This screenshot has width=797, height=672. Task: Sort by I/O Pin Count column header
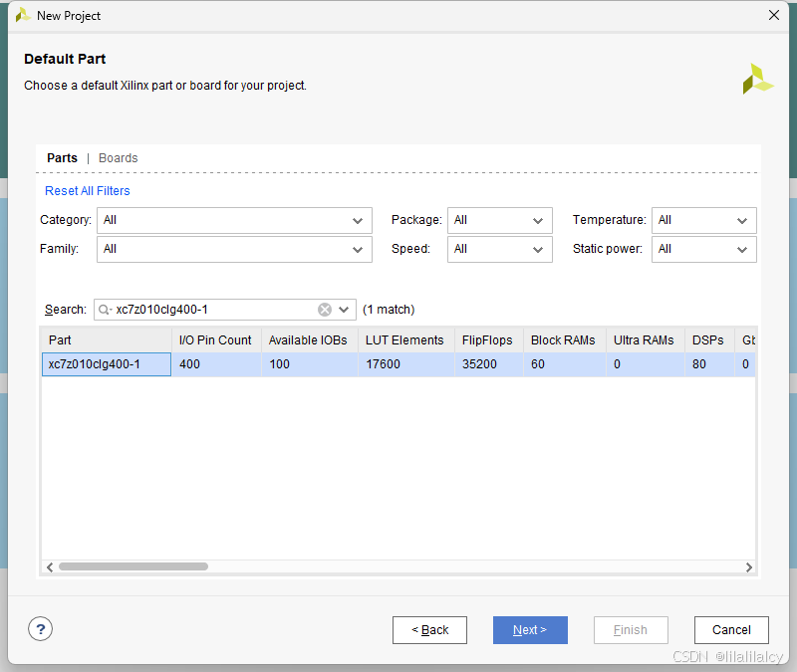(x=216, y=339)
